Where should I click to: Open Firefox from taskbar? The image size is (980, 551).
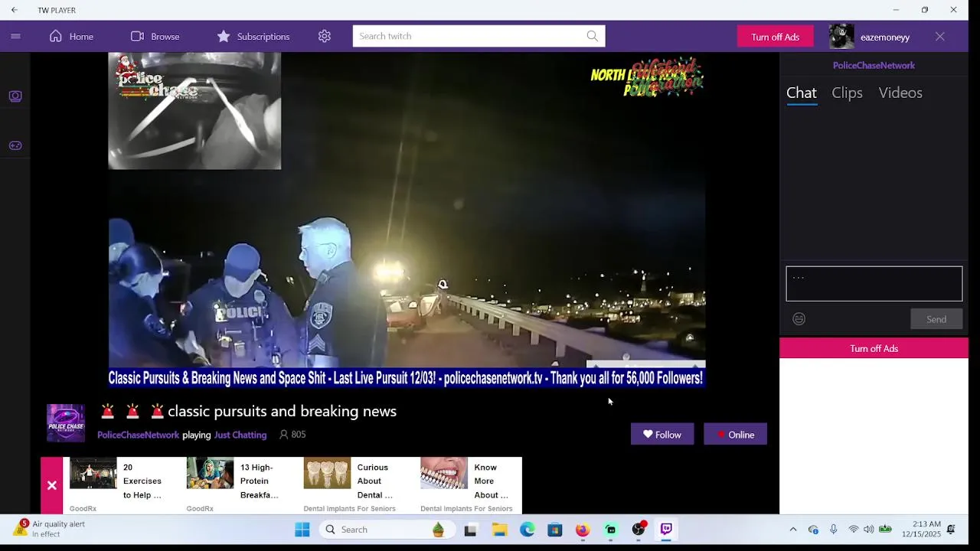[583, 530]
